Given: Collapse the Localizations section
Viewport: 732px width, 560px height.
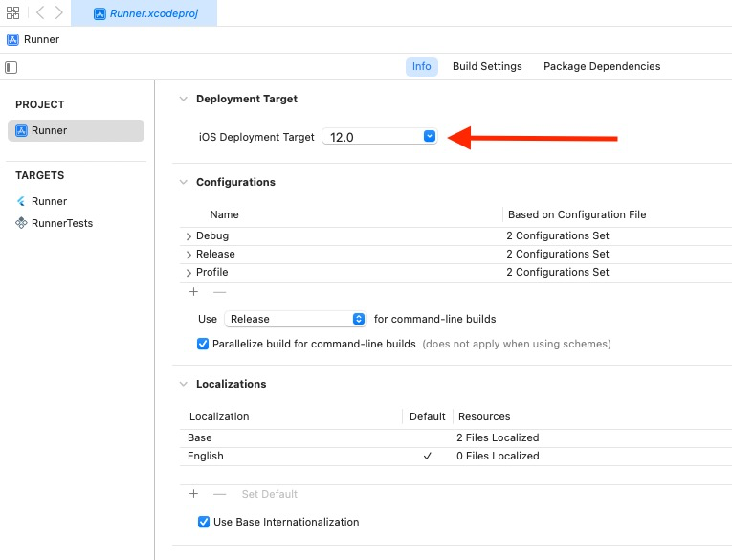Looking at the screenshot, I should point(184,385).
